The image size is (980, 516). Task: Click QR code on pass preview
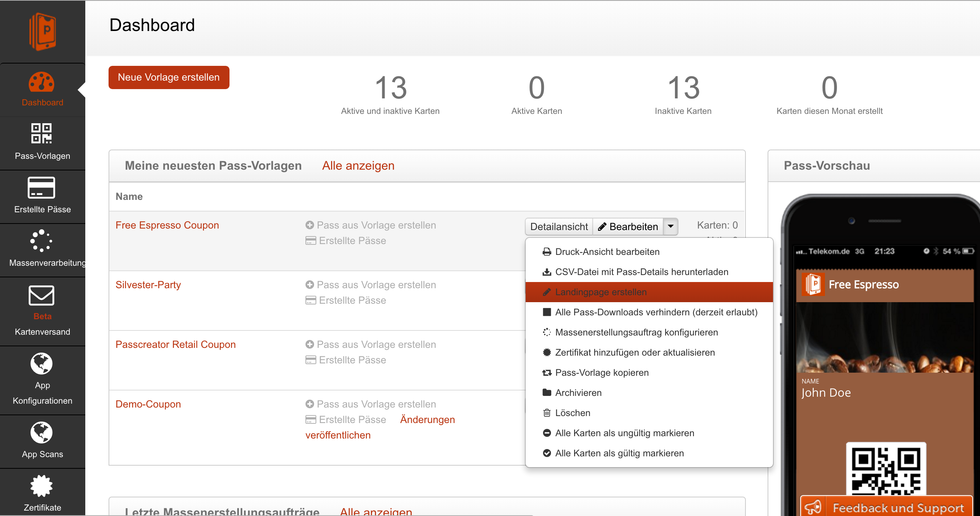pos(886,470)
